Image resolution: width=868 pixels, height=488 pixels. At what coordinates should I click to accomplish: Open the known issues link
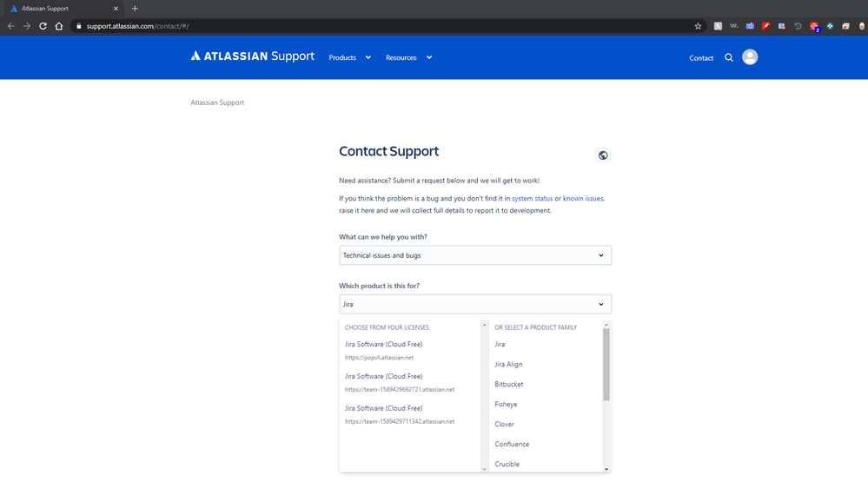point(583,198)
